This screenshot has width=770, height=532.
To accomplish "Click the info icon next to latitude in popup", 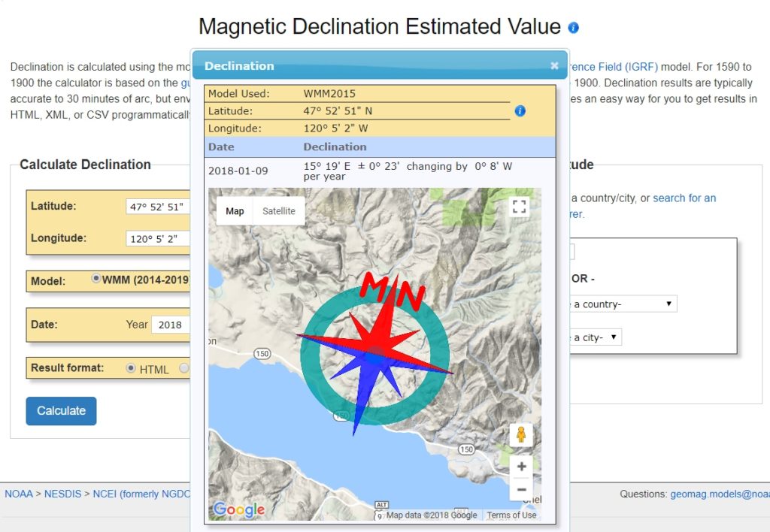I will click(520, 110).
